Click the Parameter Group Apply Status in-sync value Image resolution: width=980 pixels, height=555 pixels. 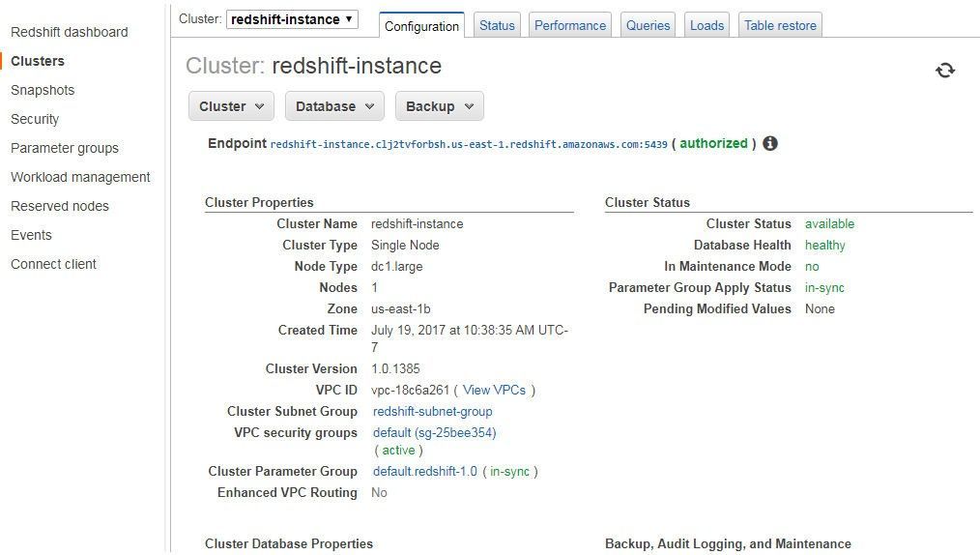824,287
